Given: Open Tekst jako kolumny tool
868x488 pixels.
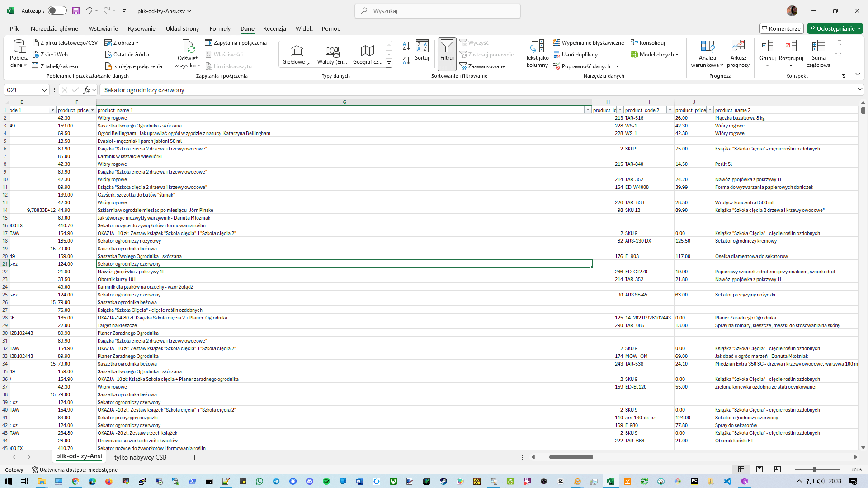Looking at the screenshot, I should (537, 46).
